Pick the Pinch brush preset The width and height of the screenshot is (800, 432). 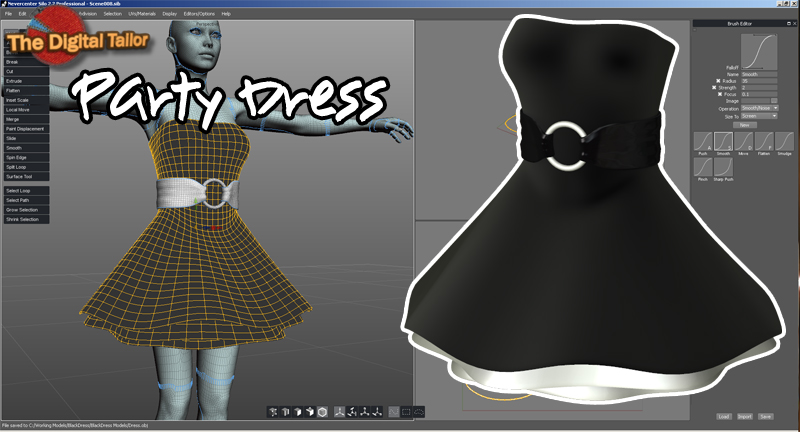pos(703,167)
